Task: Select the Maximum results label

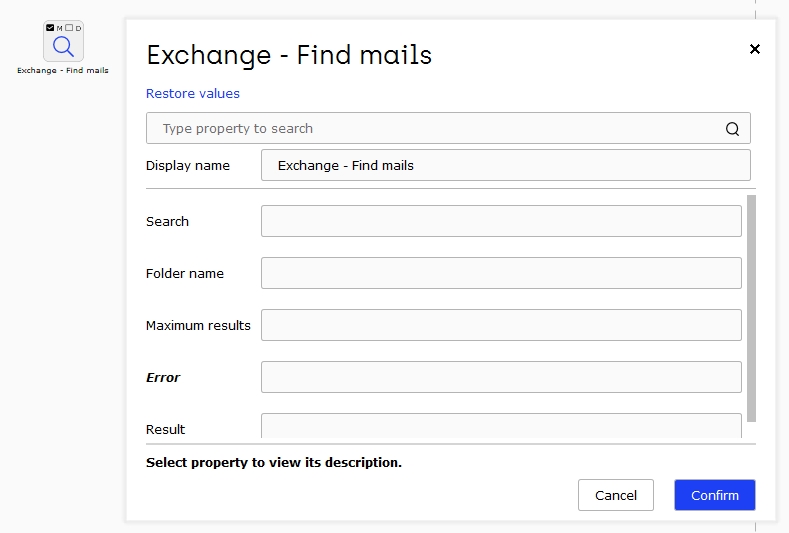Action: [x=198, y=326]
